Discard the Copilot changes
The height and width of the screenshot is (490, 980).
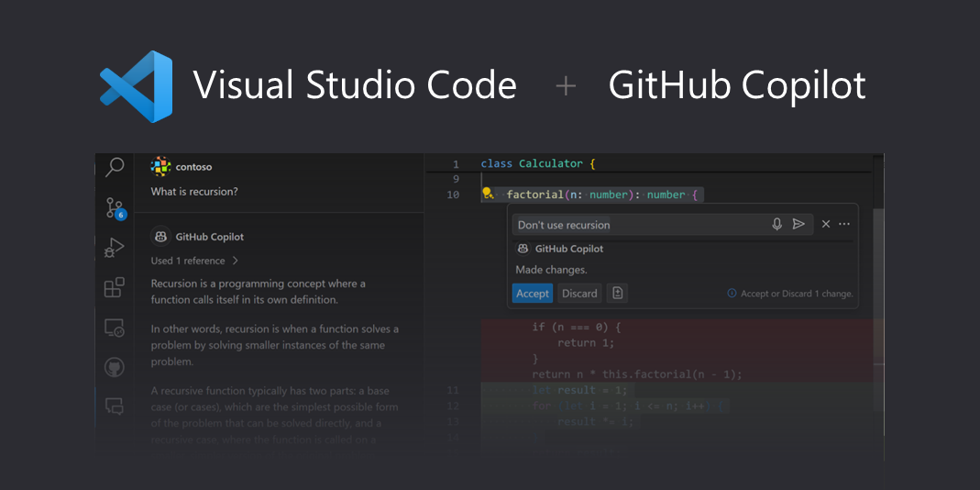pos(579,294)
